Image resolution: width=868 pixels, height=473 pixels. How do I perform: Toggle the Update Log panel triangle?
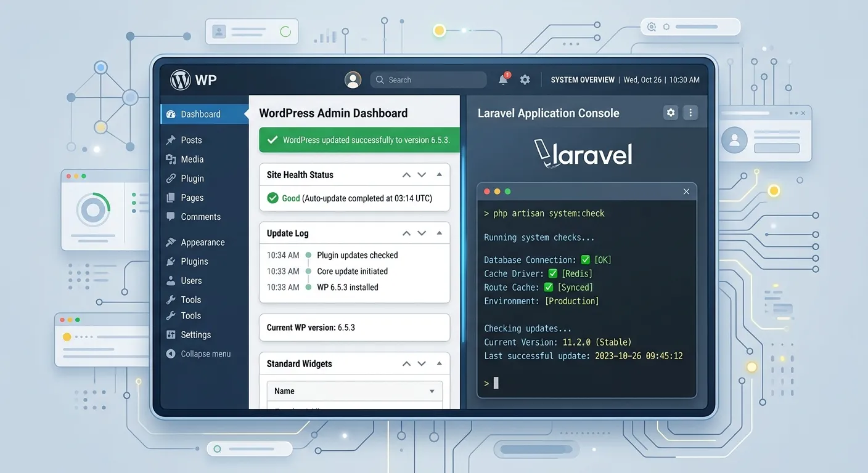(x=439, y=233)
